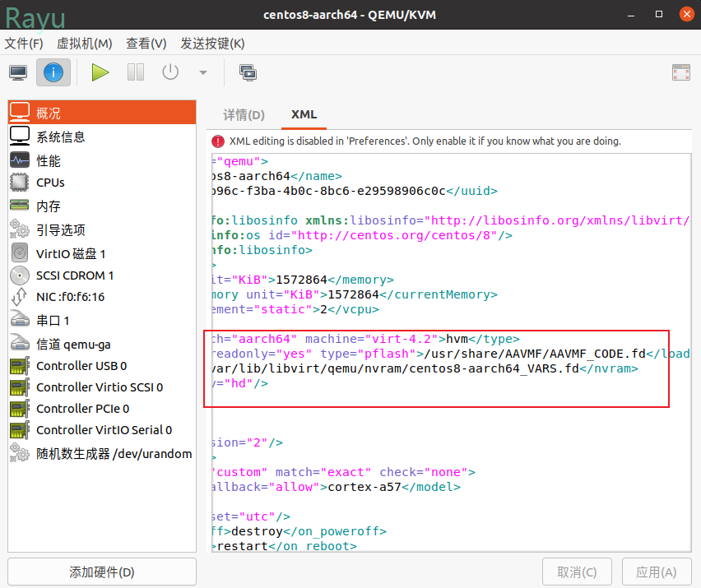Image resolution: width=701 pixels, height=588 pixels.
Task: Close the centos8-aarch64 QEMU/KVM window
Action: (x=686, y=14)
